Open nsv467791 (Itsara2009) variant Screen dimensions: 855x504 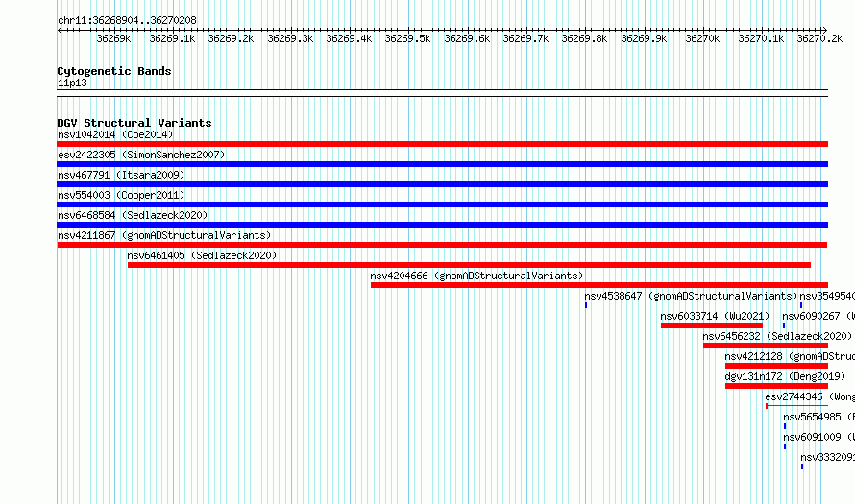(x=121, y=175)
